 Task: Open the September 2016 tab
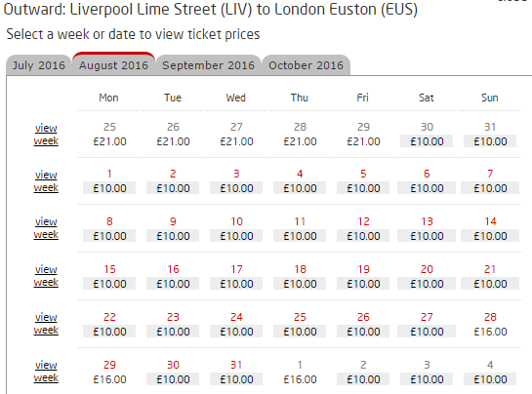coord(208,65)
